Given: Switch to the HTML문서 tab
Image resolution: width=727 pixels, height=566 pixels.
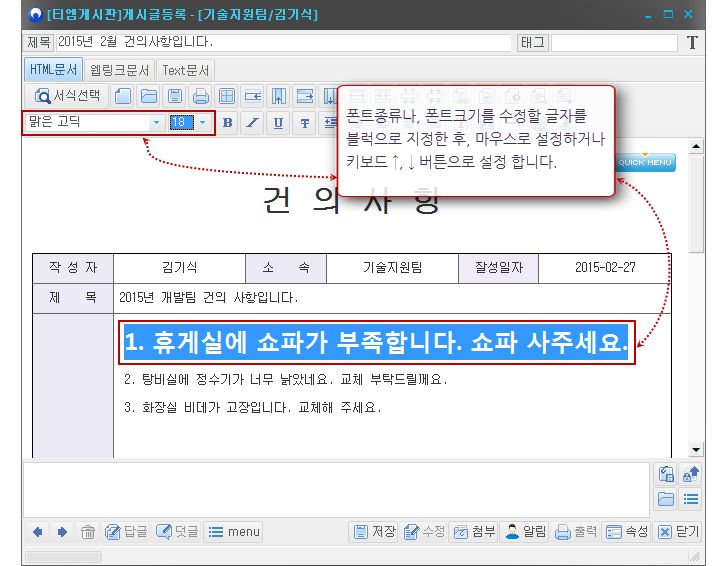Looking at the screenshot, I should (53, 70).
